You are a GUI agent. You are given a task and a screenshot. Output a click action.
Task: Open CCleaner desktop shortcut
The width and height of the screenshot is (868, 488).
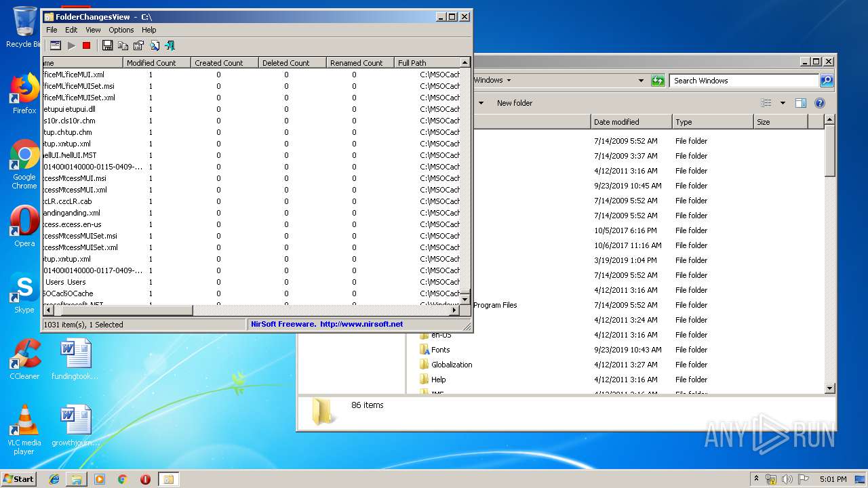tap(24, 360)
